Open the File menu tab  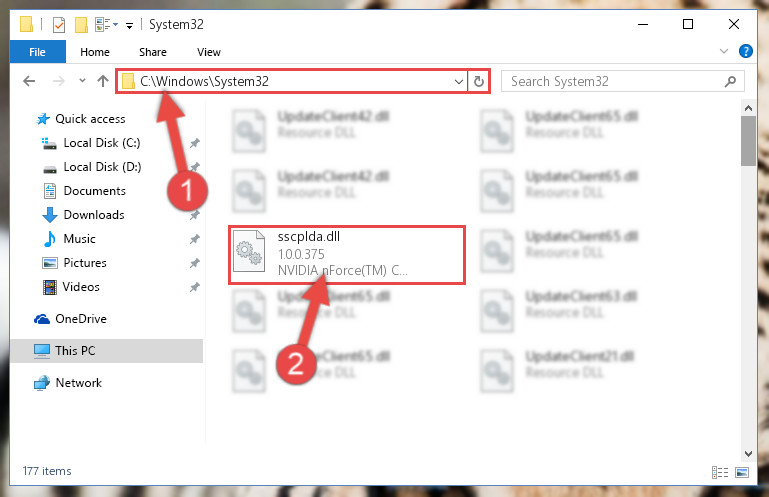pyautogui.click(x=37, y=52)
